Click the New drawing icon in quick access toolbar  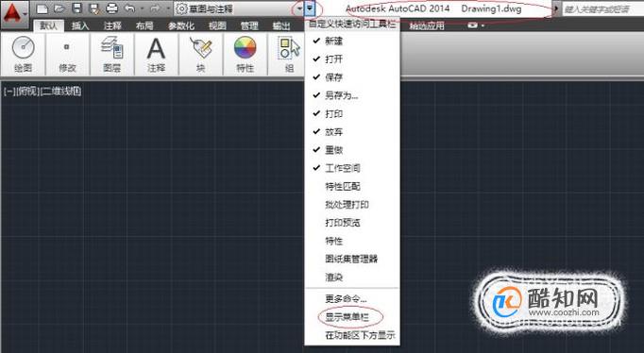pos(42,8)
